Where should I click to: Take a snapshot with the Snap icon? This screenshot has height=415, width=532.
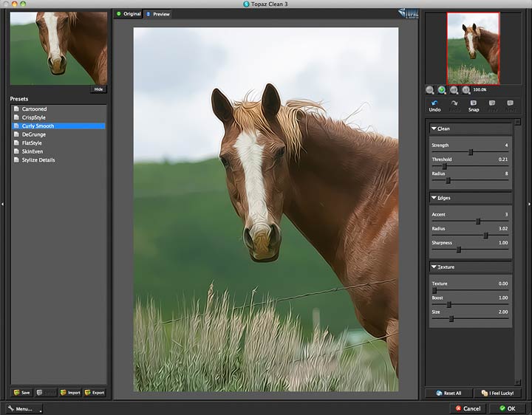tap(474, 106)
